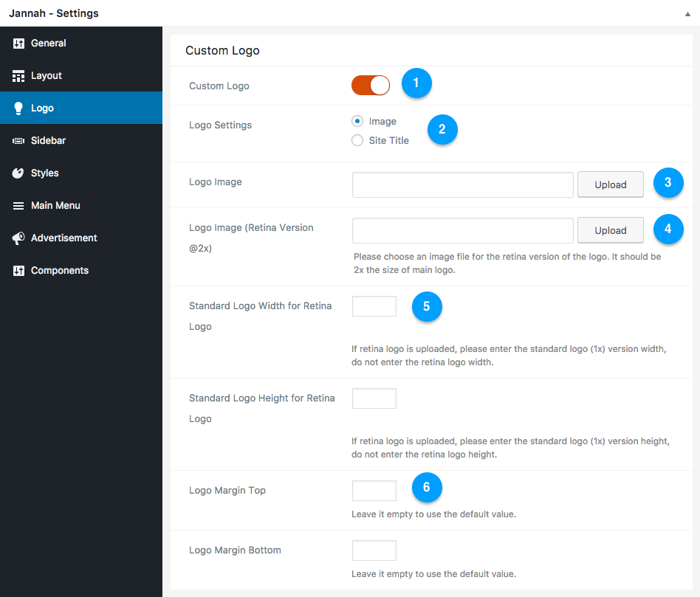The width and height of the screenshot is (700, 597).
Task: Click the Standard Logo Width input
Action: pyautogui.click(x=374, y=306)
